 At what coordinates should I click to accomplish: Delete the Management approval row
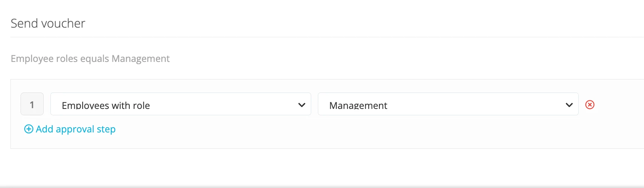coord(590,105)
